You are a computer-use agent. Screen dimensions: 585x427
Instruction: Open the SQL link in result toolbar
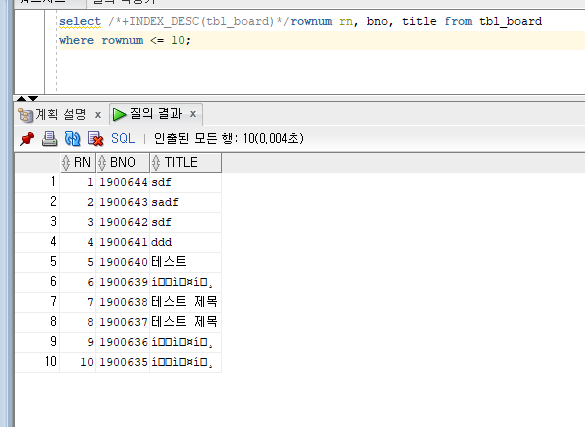tap(123, 139)
